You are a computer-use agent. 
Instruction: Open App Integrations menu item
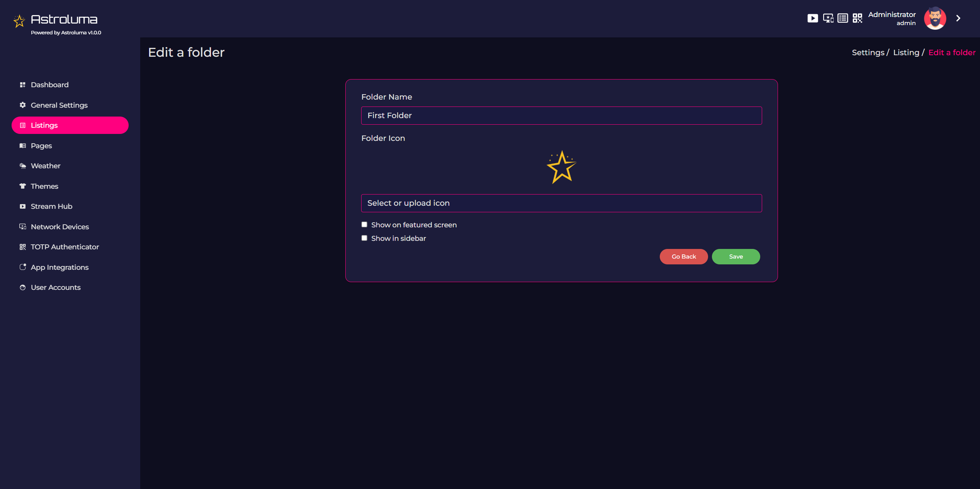pyautogui.click(x=59, y=267)
